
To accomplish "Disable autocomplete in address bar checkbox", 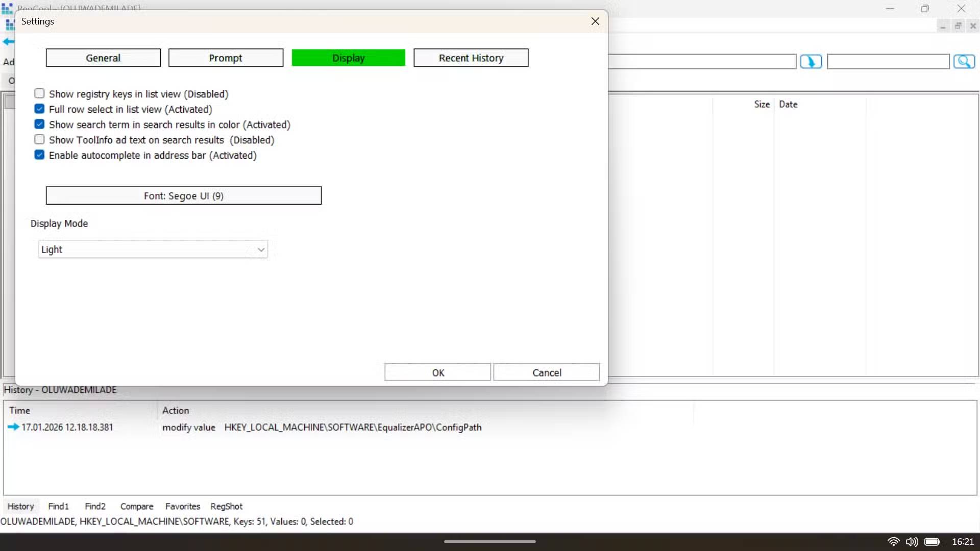I will (39, 155).
